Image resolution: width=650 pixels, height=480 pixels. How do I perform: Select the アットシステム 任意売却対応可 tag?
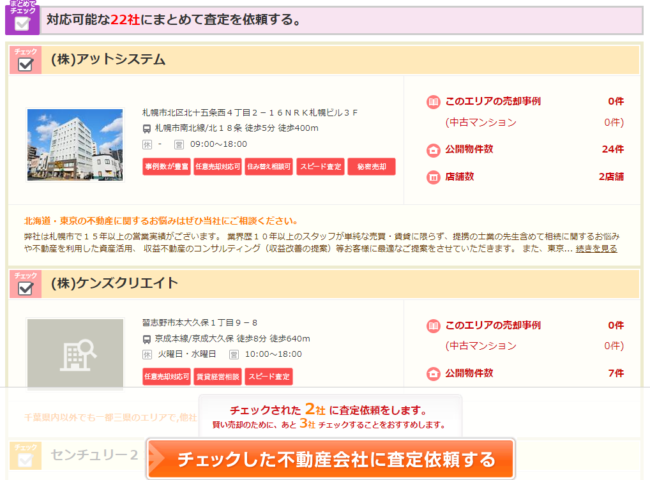point(218,167)
